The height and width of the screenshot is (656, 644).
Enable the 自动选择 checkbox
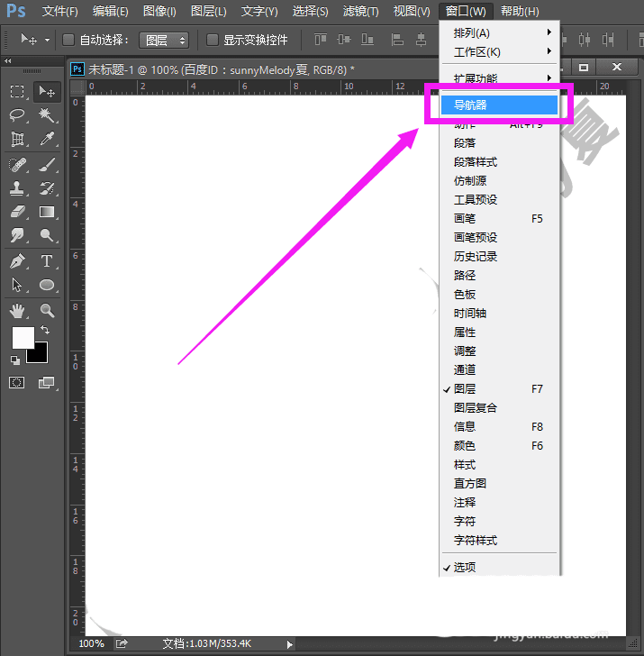68,41
